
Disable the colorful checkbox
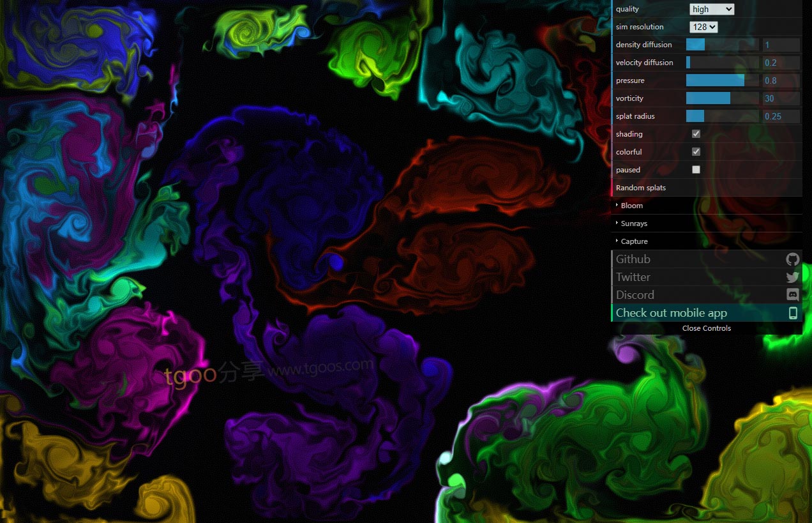tap(696, 152)
